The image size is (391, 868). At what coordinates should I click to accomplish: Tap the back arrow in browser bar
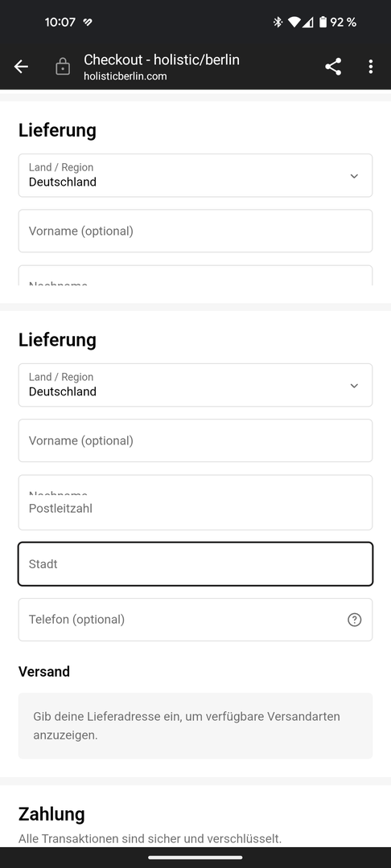click(x=21, y=67)
